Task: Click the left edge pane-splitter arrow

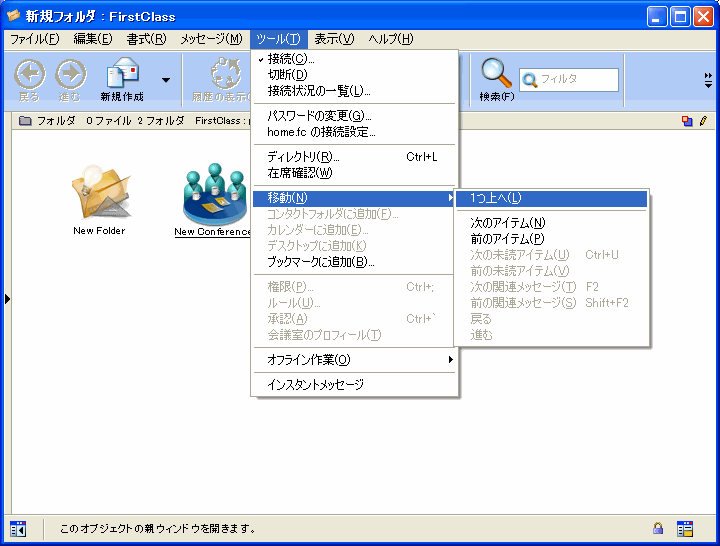Action: point(6,298)
